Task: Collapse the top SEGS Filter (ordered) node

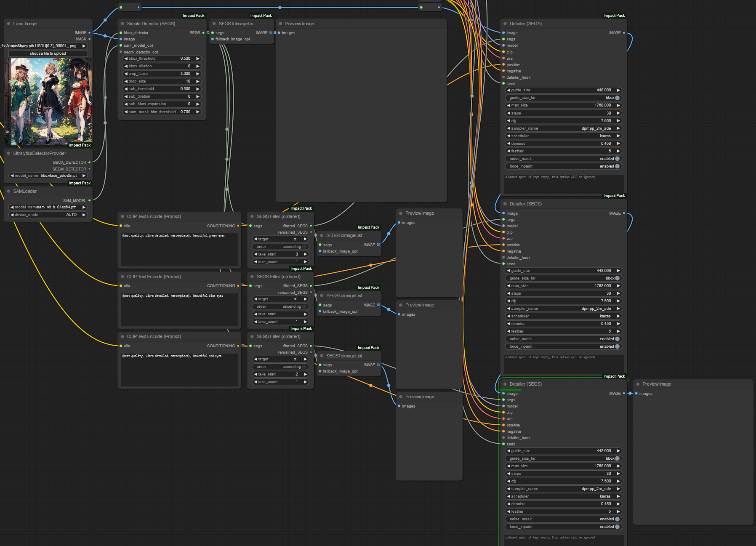Action: coord(252,216)
